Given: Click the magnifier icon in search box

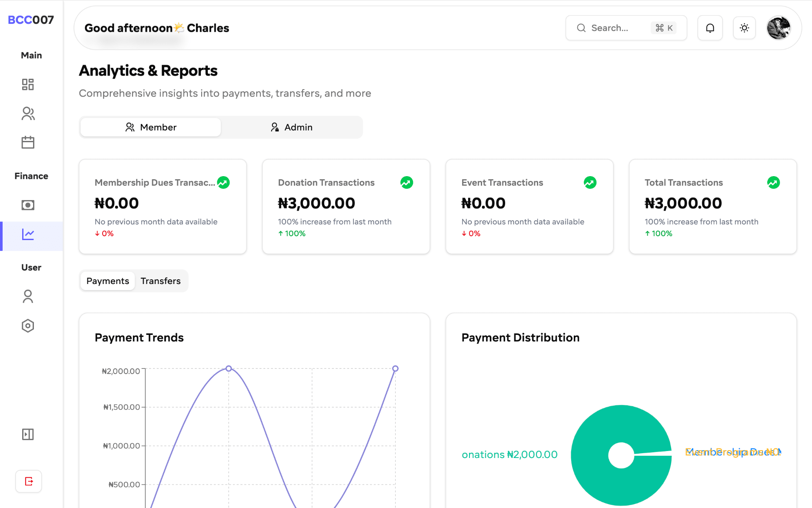Looking at the screenshot, I should coord(581,28).
